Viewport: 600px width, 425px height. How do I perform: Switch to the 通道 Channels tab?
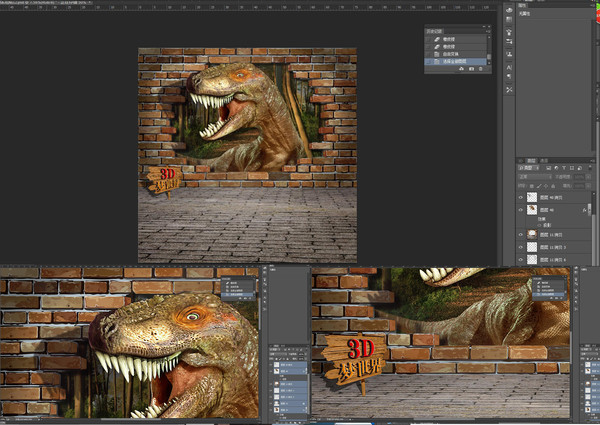pyautogui.click(x=544, y=161)
